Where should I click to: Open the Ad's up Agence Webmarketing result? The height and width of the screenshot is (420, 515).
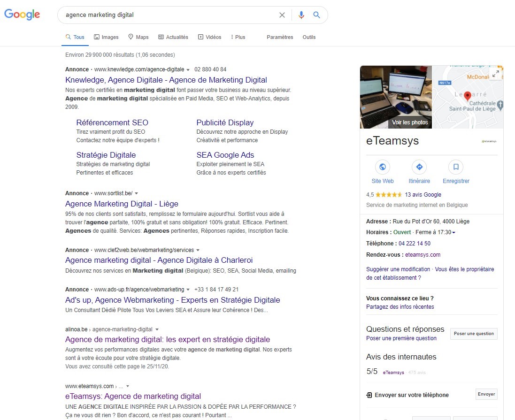tap(172, 300)
